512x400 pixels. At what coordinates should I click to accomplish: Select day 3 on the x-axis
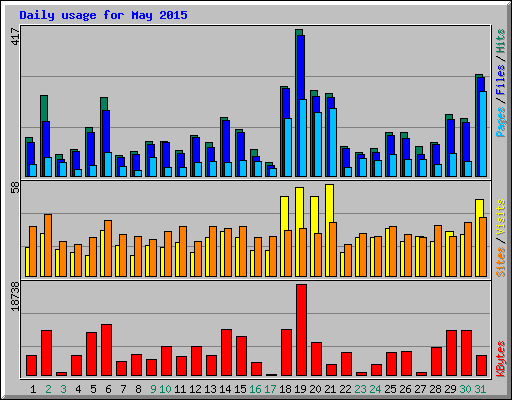(63, 389)
